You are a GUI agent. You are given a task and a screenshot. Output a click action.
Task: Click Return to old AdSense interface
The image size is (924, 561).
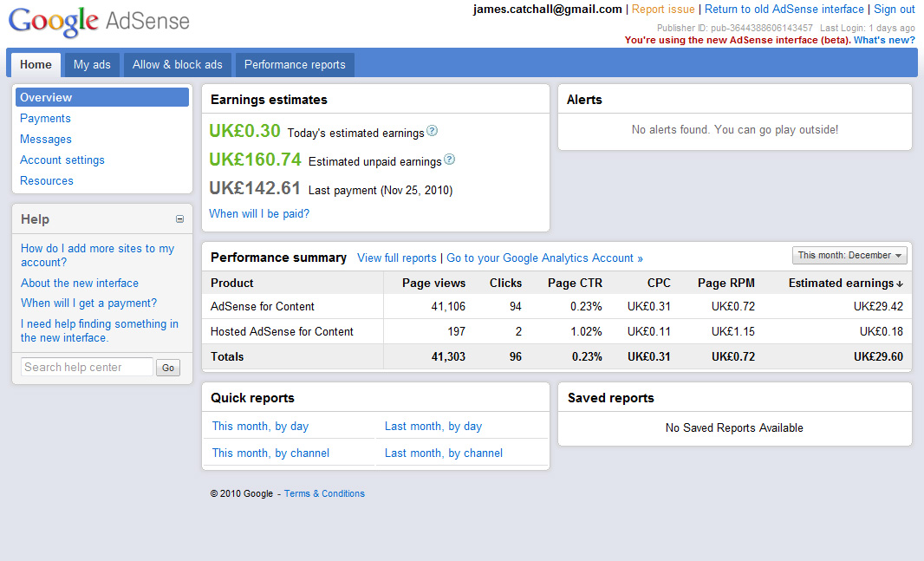pos(784,9)
